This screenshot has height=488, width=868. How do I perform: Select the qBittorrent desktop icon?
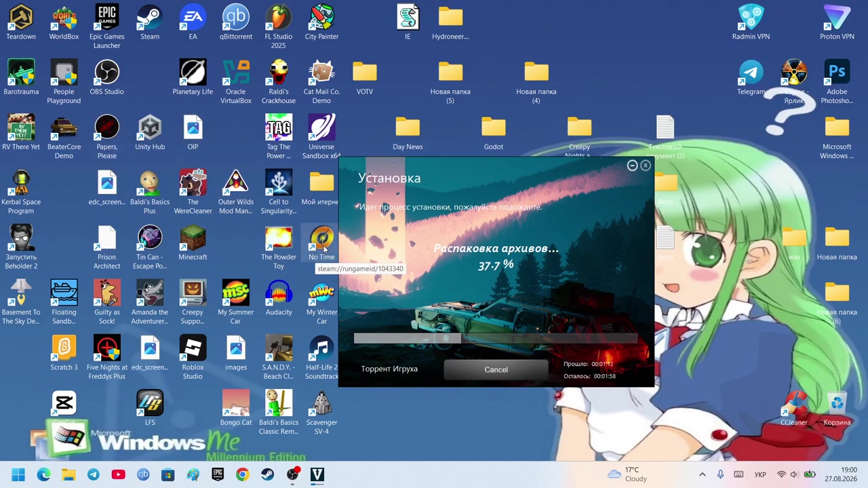(236, 23)
